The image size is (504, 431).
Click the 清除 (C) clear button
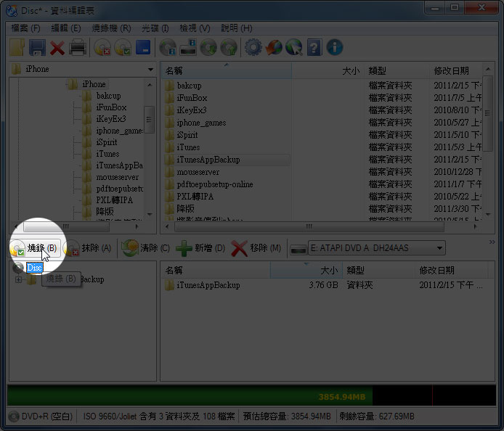(x=146, y=248)
